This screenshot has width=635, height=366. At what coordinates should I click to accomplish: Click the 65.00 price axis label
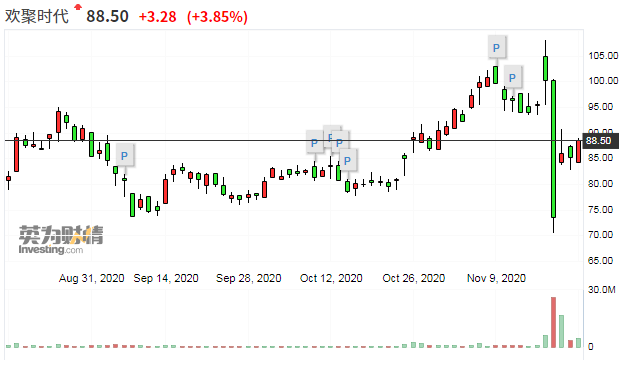tap(601, 260)
